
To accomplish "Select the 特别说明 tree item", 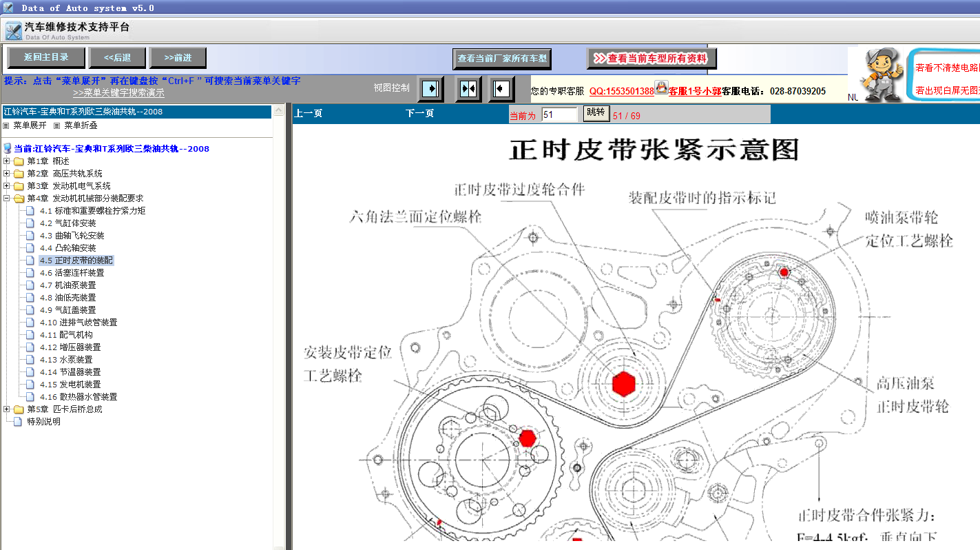I will click(x=43, y=422).
